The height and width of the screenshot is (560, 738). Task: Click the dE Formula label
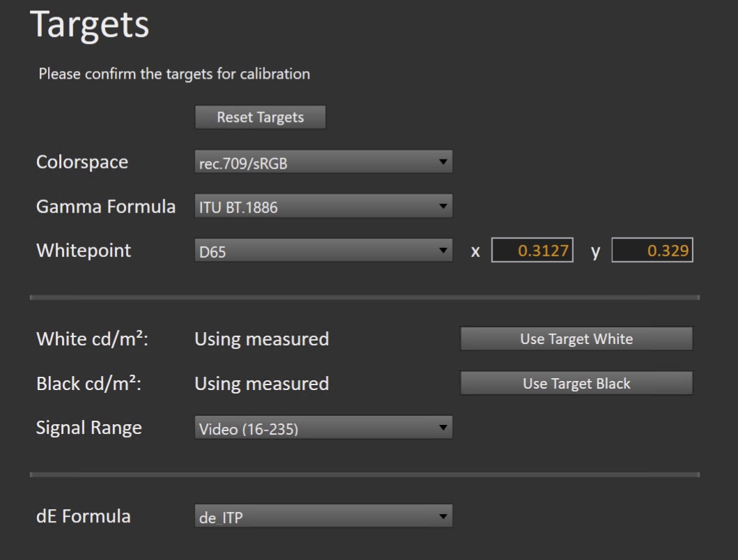(x=83, y=516)
